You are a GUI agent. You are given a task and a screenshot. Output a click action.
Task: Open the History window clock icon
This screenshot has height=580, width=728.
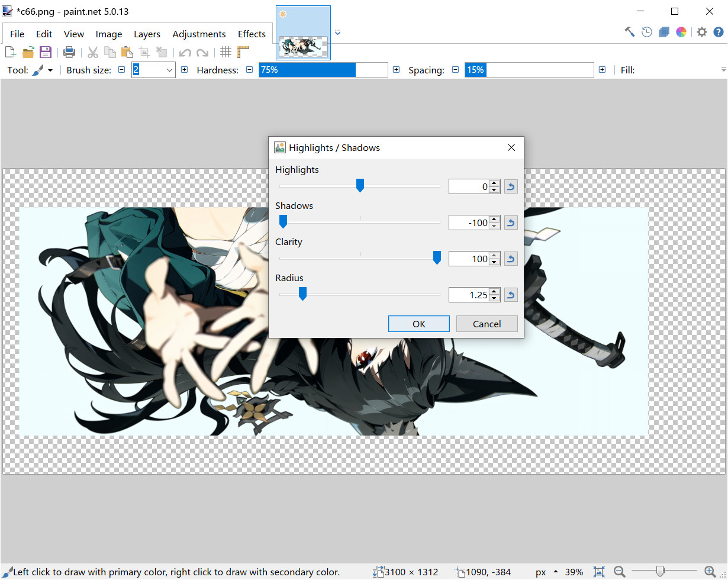click(x=647, y=32)
